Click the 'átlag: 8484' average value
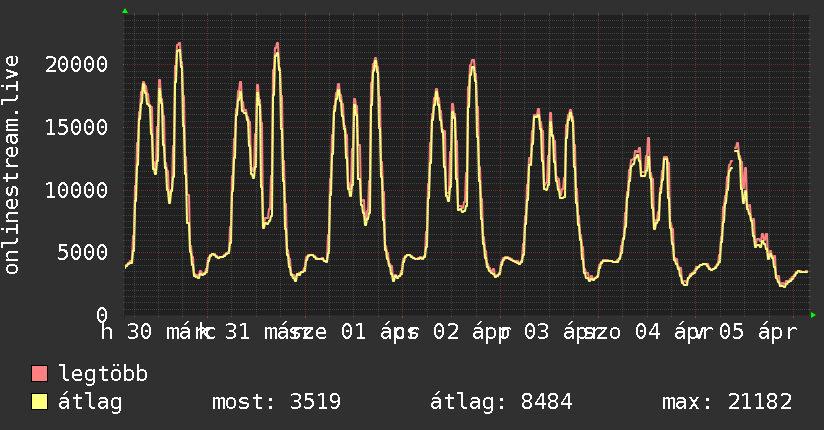 pos(501,402)
